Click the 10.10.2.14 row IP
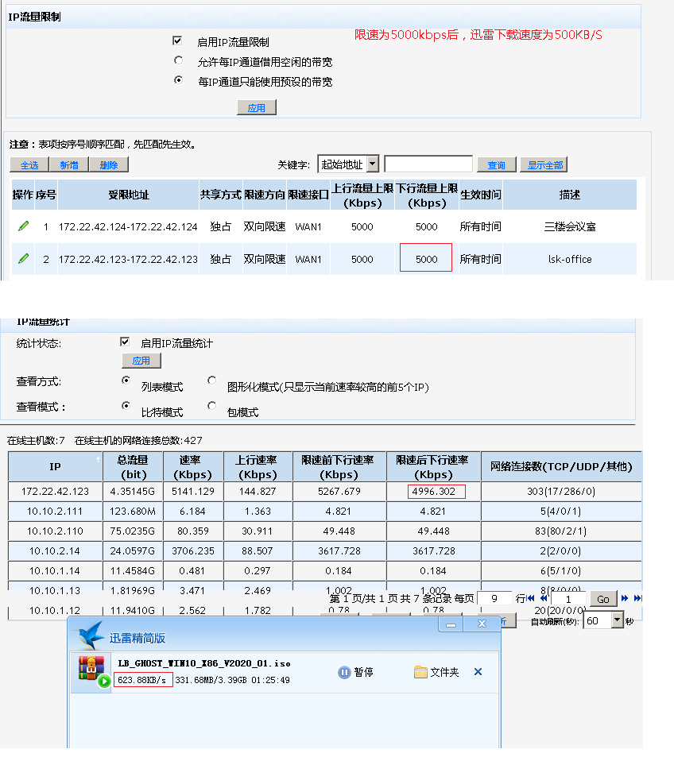This screenshot has height=784, width=674. [55, 551]
